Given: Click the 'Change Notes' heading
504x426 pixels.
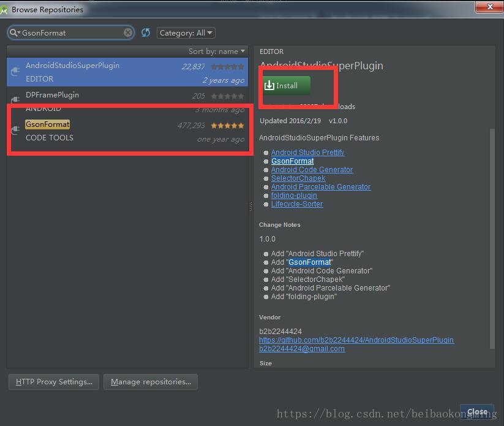Looking at the screenshot, I should pos(280,225).
